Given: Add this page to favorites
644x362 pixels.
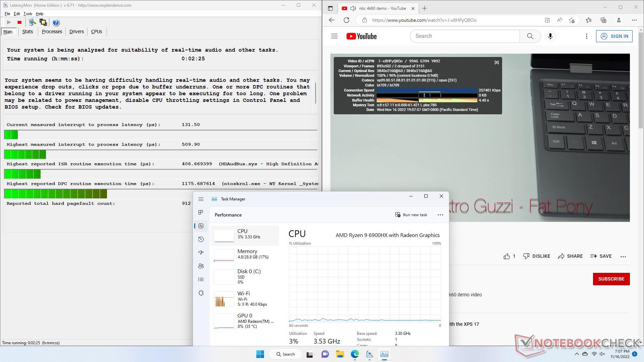Looking at the screenshot, I should click(572, 20).
